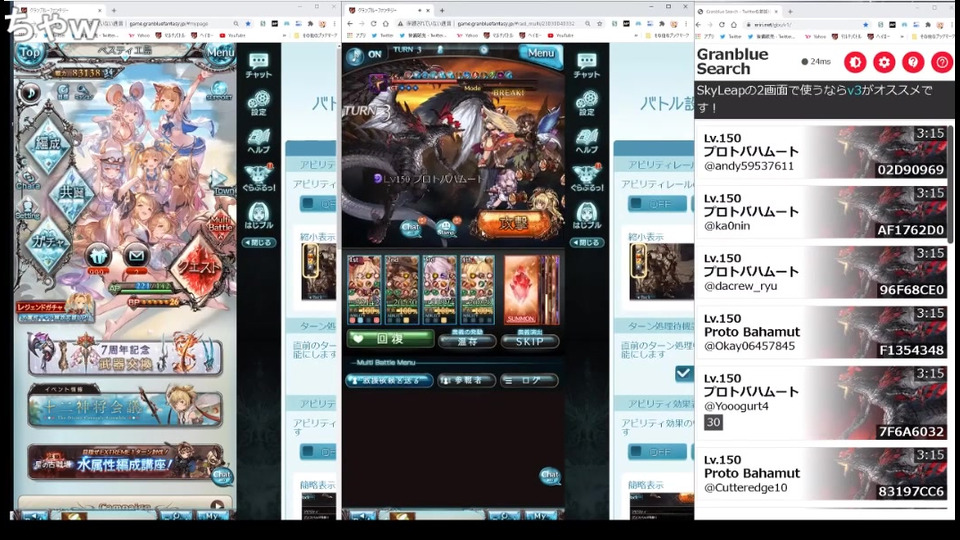
Task: Select raid 7F6A6032 by @Yooogurt4
Action: tap(822, 402)
